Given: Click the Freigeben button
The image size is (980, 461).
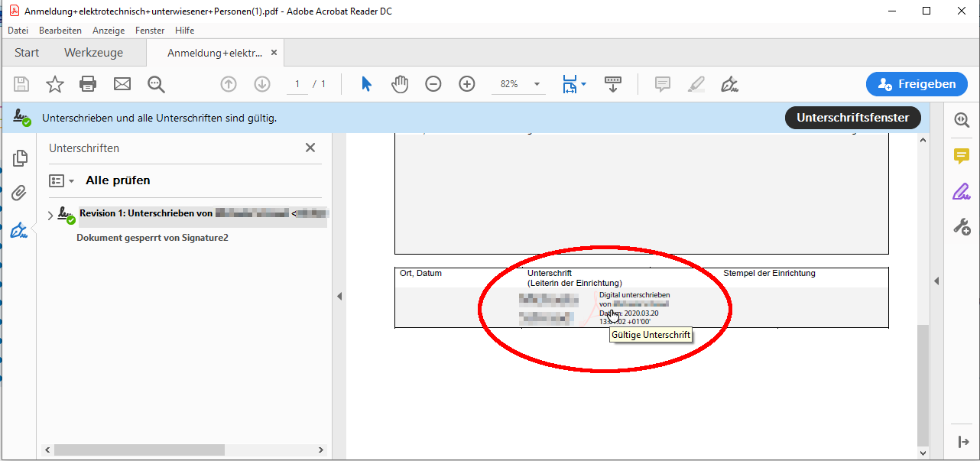Looking at the screenshot, I should click(x=916, y=84).
